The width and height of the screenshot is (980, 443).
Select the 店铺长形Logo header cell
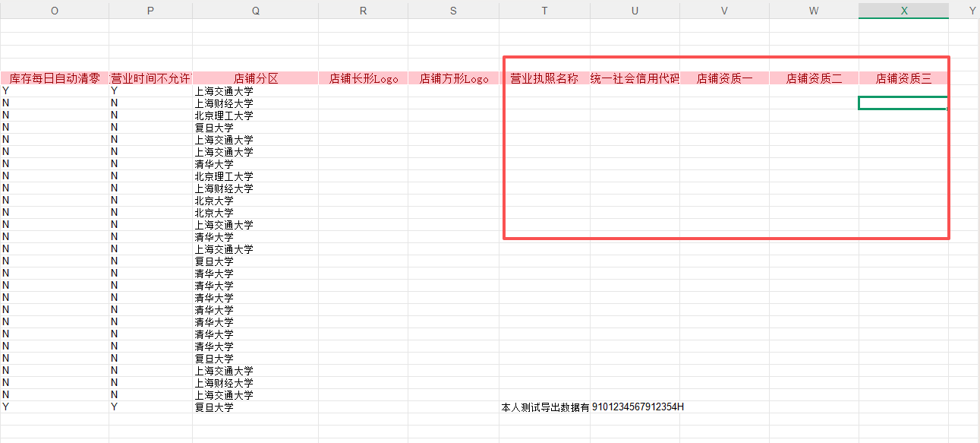363,78
